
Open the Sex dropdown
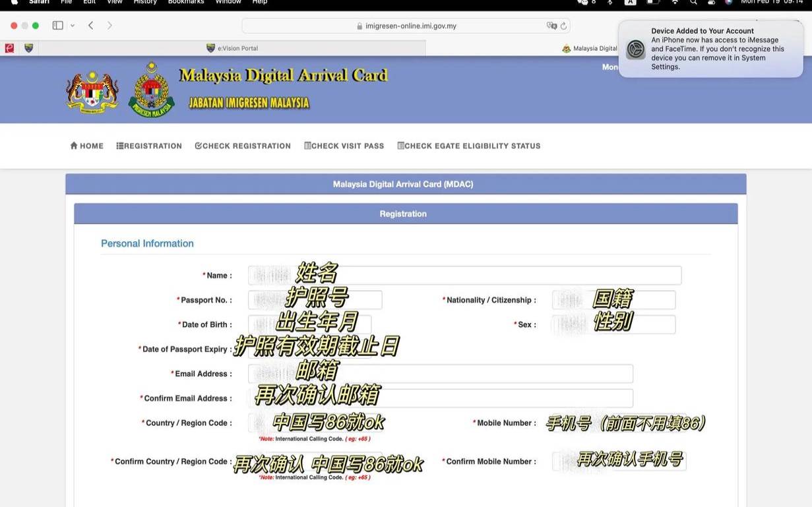tap(613, 324)
